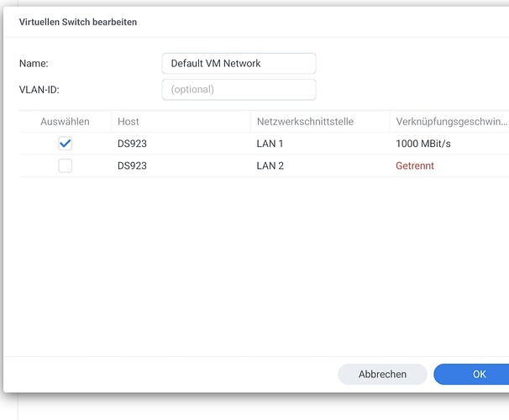Click the Abbrechen button

point(382,375)
